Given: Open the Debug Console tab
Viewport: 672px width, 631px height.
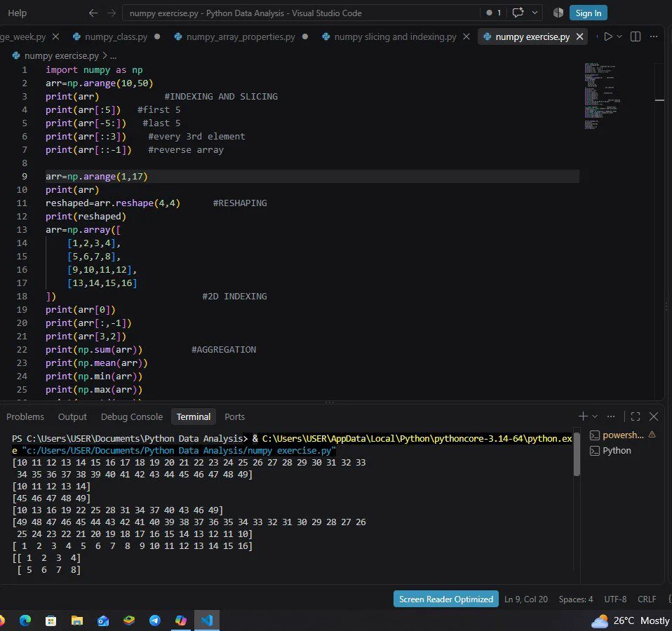Looking at the screenshot, I should pyautogui.click(x=132, y=417).
